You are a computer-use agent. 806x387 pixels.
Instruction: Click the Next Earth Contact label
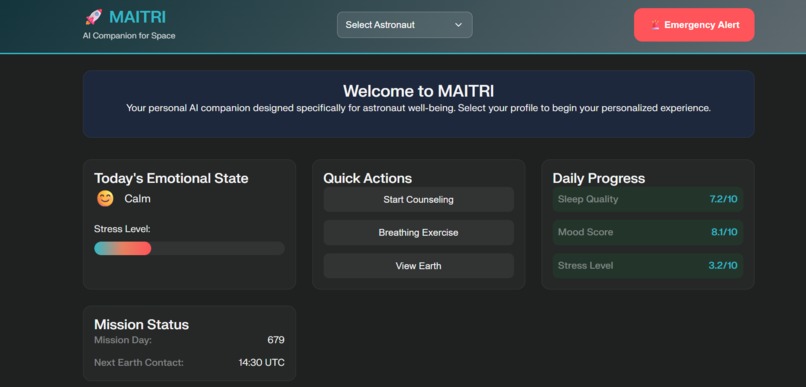coord(139,363)
